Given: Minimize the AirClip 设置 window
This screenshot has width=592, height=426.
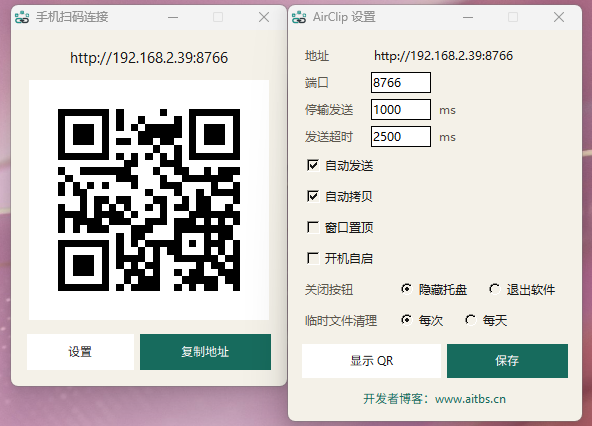Looking at the screenshot, I should 468,17.
